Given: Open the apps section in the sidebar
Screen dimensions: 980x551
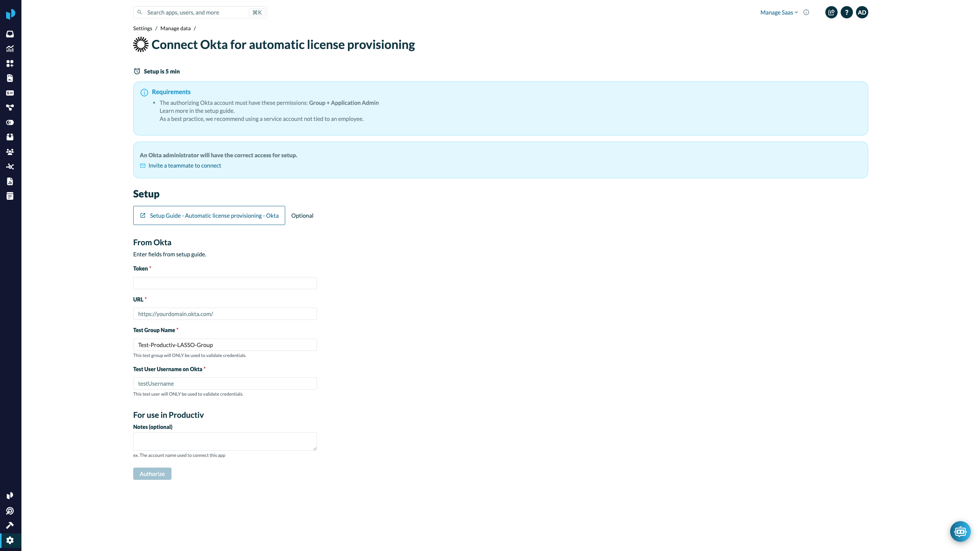Looking at the screenshot, I should click(x=10, y=64).
